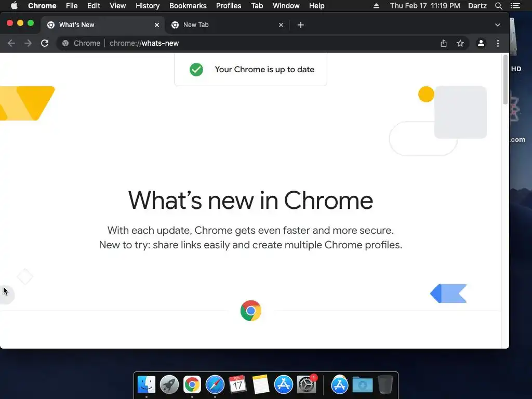Open the Bookmarks menu
Screen dimensions: 532x399
click(x=188, y=6)
